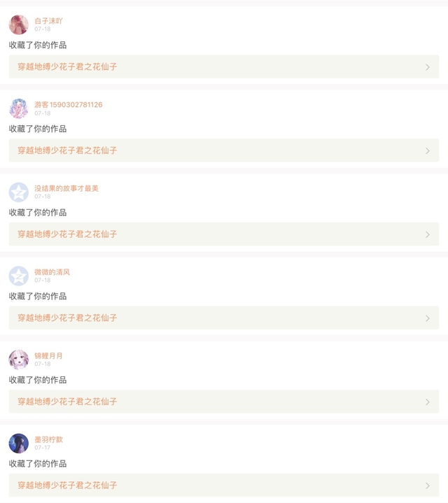Viewport: 448px width, 503px height.
Task: Click default star avatar of 没结果的故事才最美
Action: tap(19, 192)
